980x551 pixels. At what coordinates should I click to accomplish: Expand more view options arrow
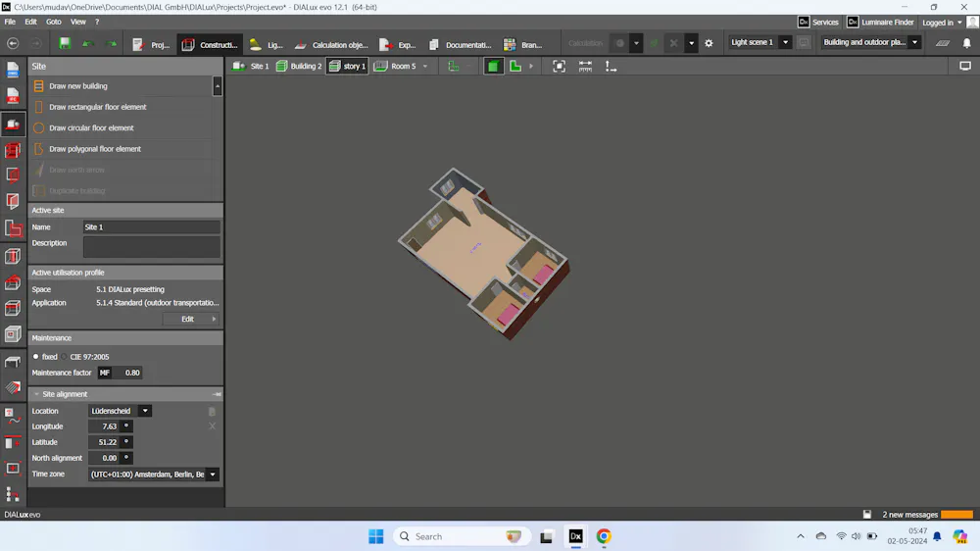point(531,67)
